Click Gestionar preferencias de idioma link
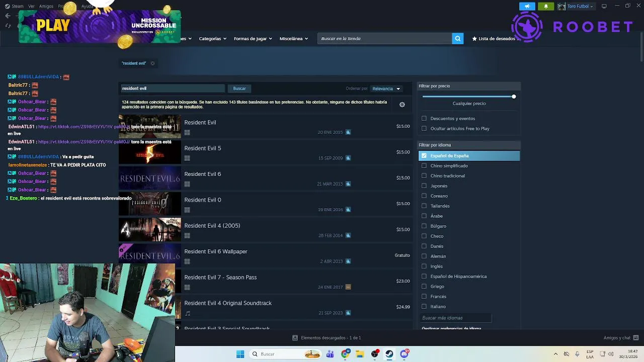 pyautogui.click(x=451, y=328)
